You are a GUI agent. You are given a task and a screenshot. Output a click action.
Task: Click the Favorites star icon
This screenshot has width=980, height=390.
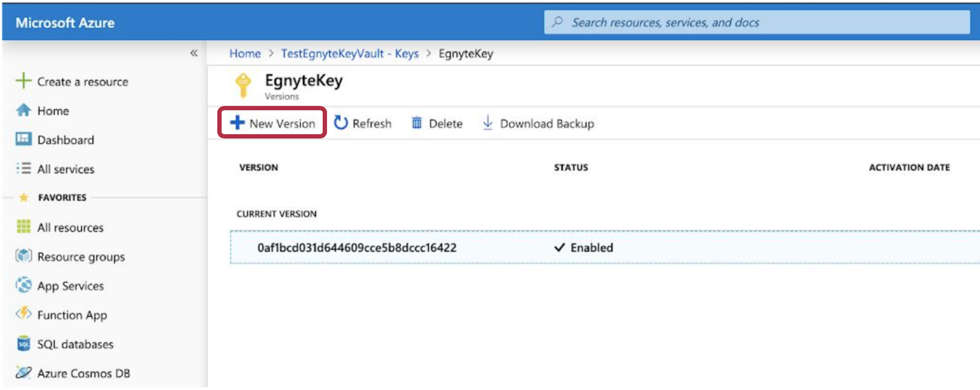23,197
